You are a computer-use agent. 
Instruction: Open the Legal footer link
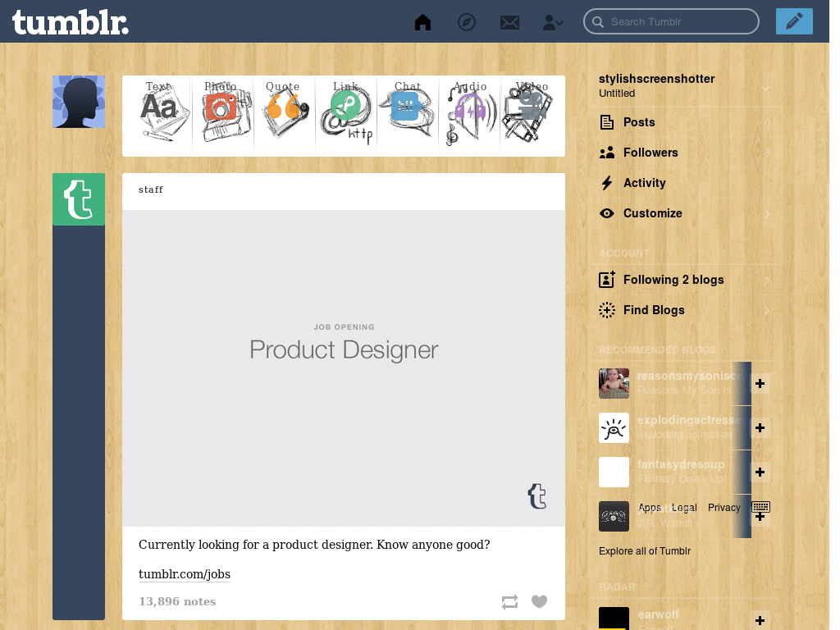[x=684, y=508]
